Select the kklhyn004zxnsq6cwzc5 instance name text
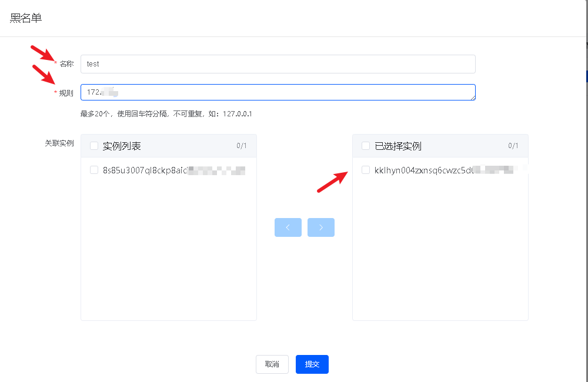This screenshot has width=588, height=382. pos(423,170)
